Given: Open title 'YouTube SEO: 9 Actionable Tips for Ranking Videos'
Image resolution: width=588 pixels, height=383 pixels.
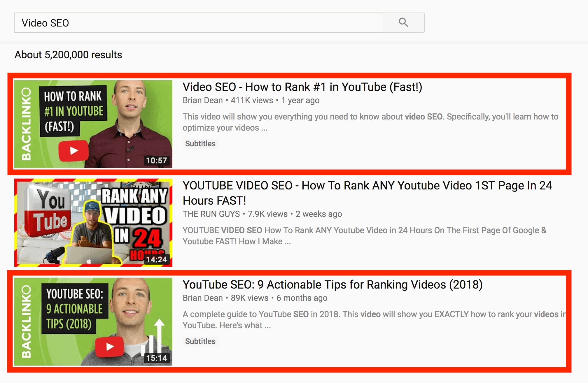Looking at the screenshot, I should click(x=332, y=285).
